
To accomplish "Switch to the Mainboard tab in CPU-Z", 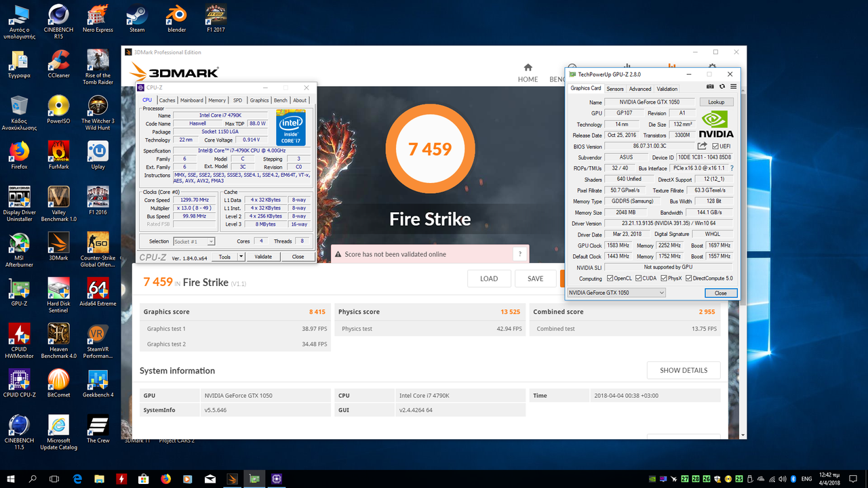I will click(x=191, y=100).
